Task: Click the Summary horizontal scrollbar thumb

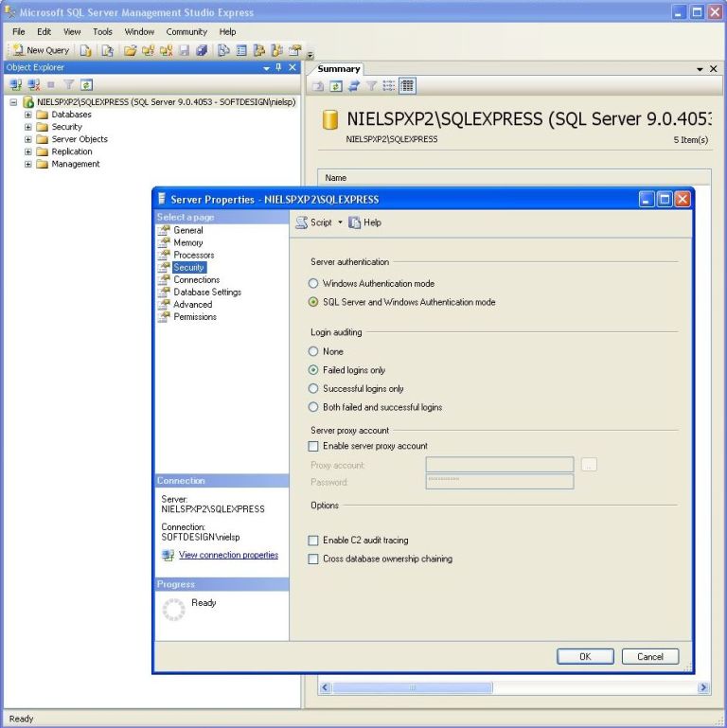Action: click(412, 687)
